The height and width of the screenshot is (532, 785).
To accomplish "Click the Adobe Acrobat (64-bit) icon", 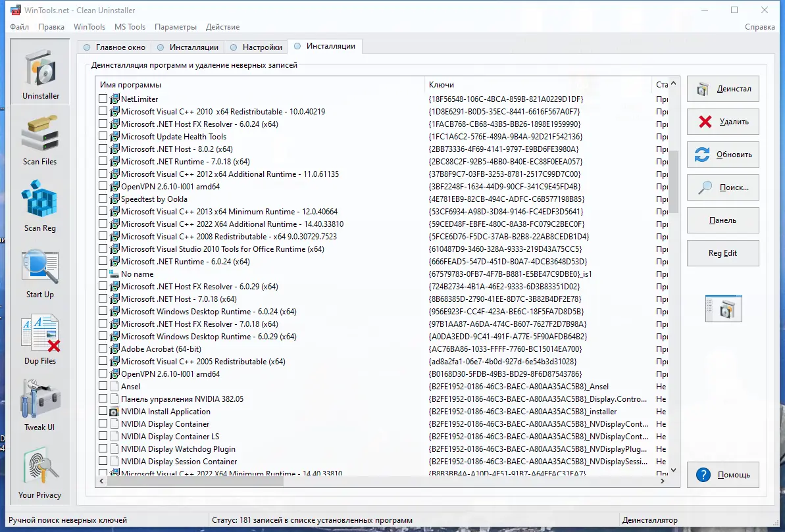I will click(x=114, y=349).
